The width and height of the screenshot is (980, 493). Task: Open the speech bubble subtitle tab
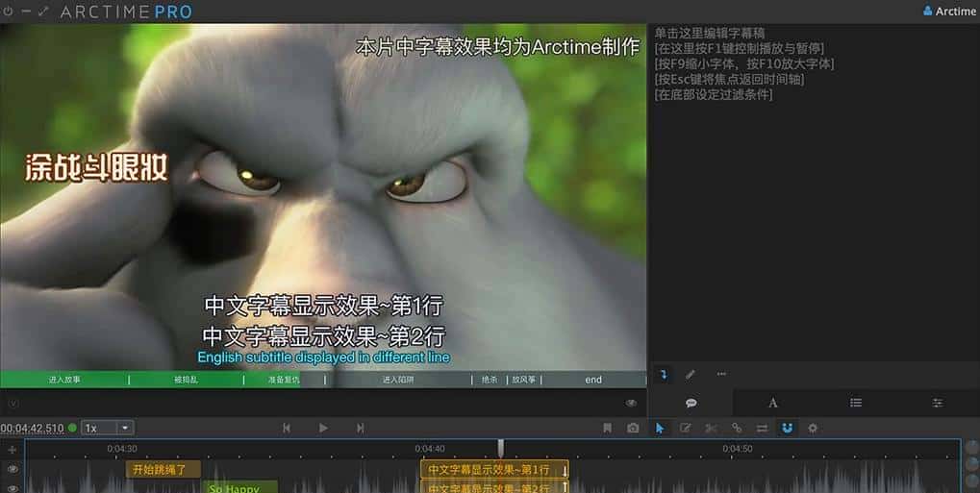click(x=691, y=403)
